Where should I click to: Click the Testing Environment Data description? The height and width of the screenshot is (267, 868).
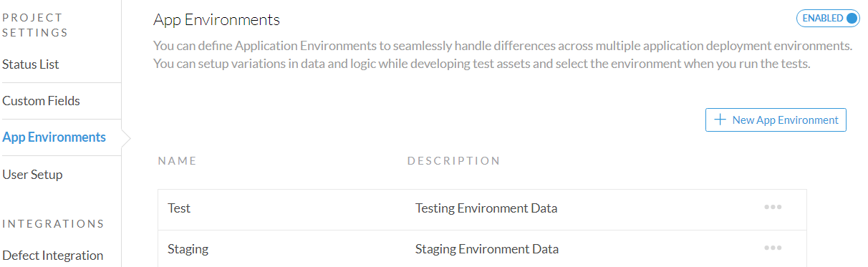[486, 208]
